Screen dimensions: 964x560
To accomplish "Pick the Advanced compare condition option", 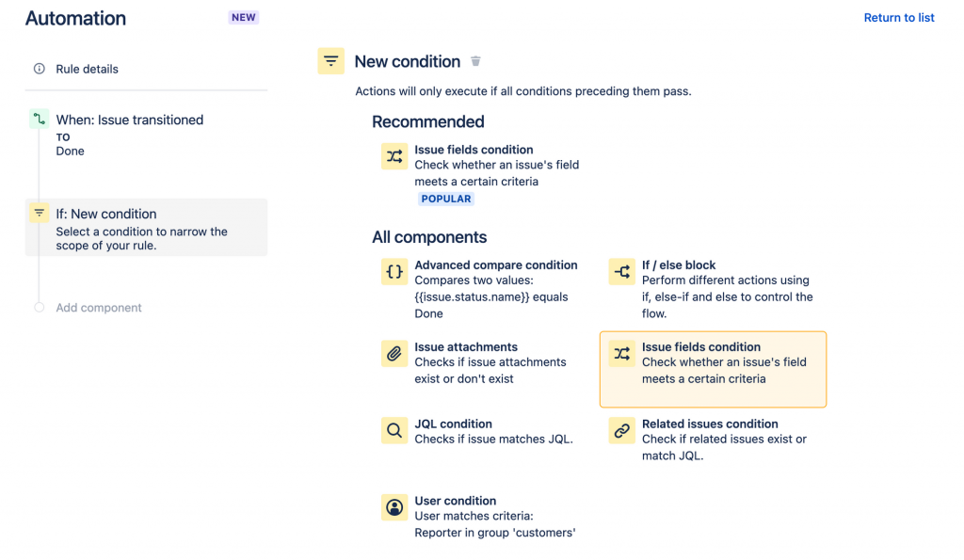I will click(x=495, y=265).
